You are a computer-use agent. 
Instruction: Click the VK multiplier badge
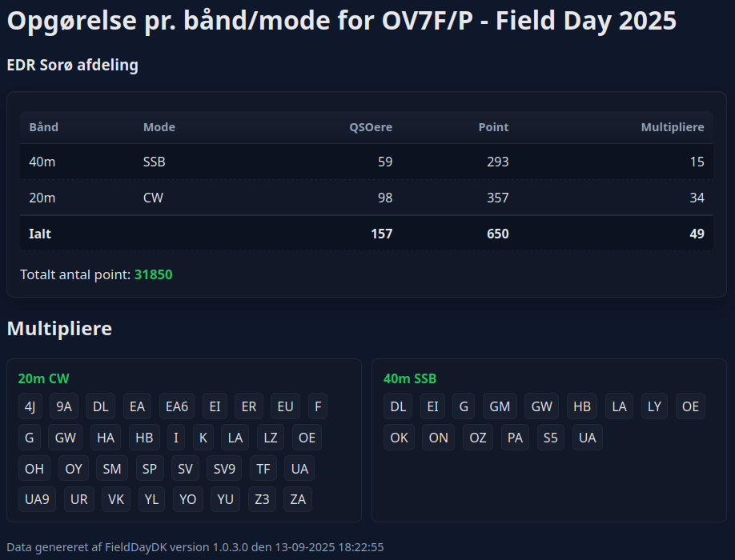coord(116,499)
